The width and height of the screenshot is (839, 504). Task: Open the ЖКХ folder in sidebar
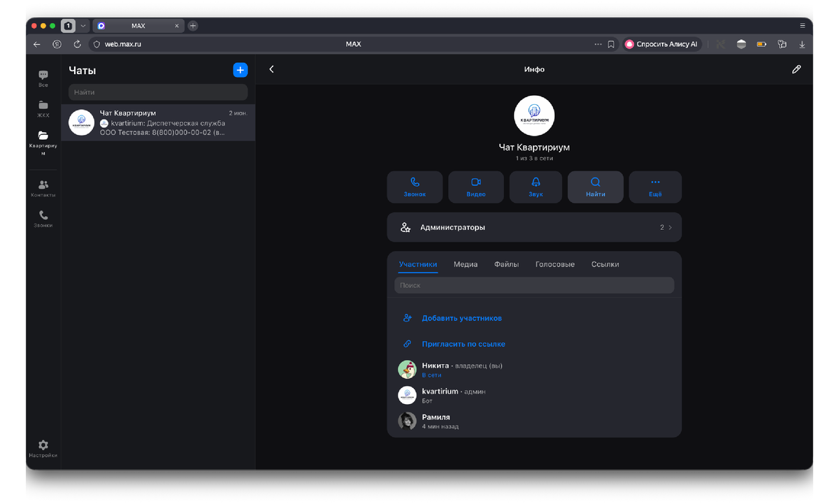pyautogui.click(x=43, y=109)
